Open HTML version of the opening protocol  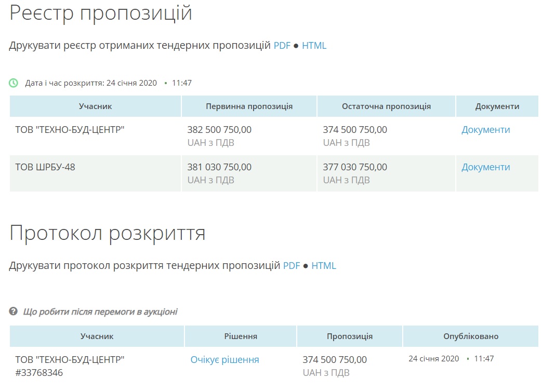coord(323,266)
